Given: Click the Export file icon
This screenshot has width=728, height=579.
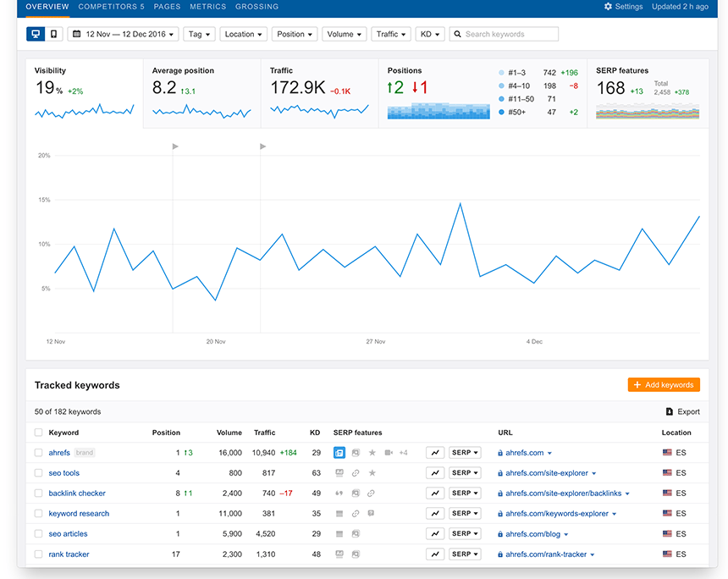Looking at the screenshot, I should coord(669,411).
